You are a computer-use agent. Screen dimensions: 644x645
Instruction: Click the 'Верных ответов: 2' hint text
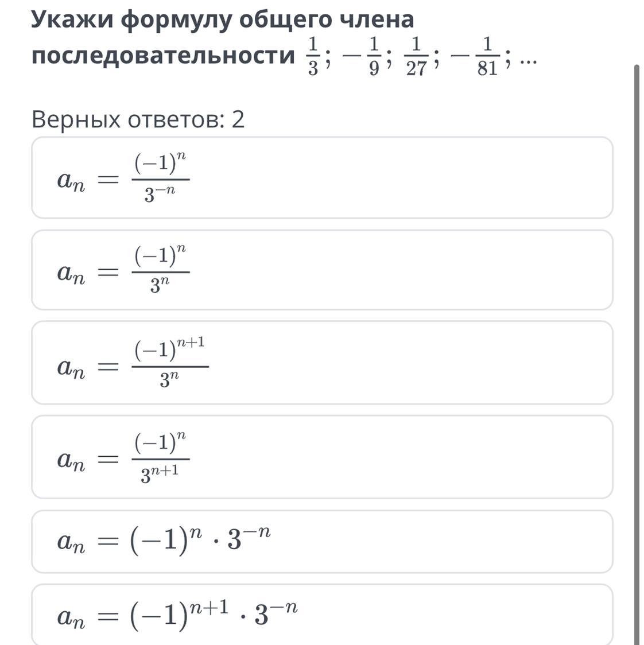pyautogui.click(x=138, y=120)
